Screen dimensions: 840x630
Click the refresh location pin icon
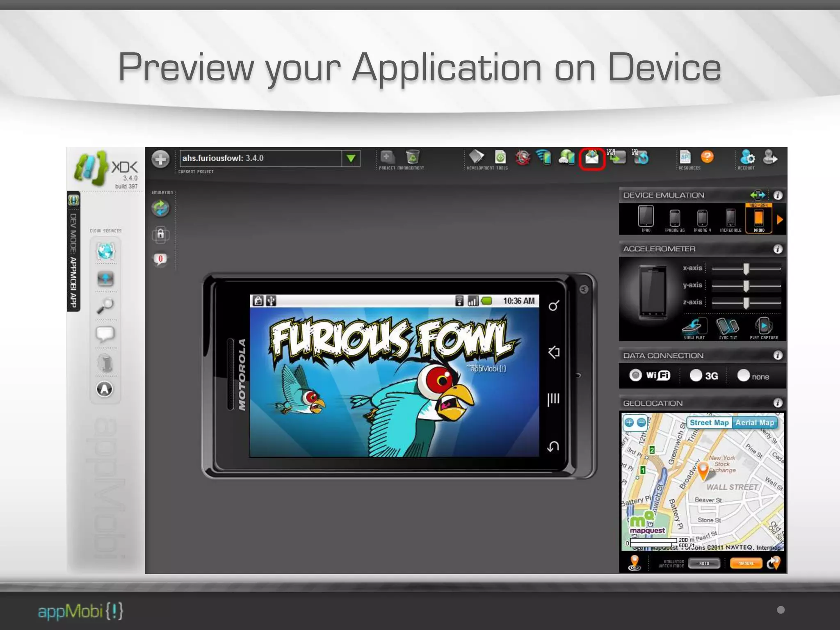774,563
